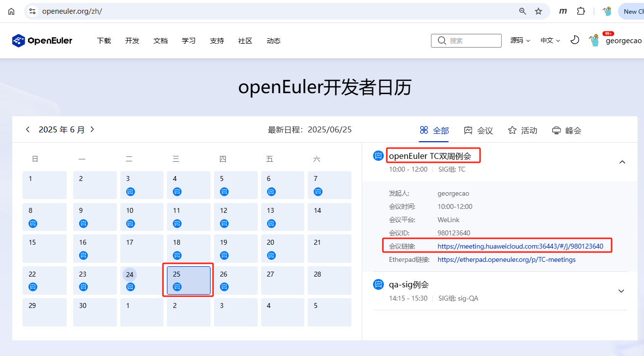Click the georgecao user avatar
The image size is (644, 356).
pos(594,41)
